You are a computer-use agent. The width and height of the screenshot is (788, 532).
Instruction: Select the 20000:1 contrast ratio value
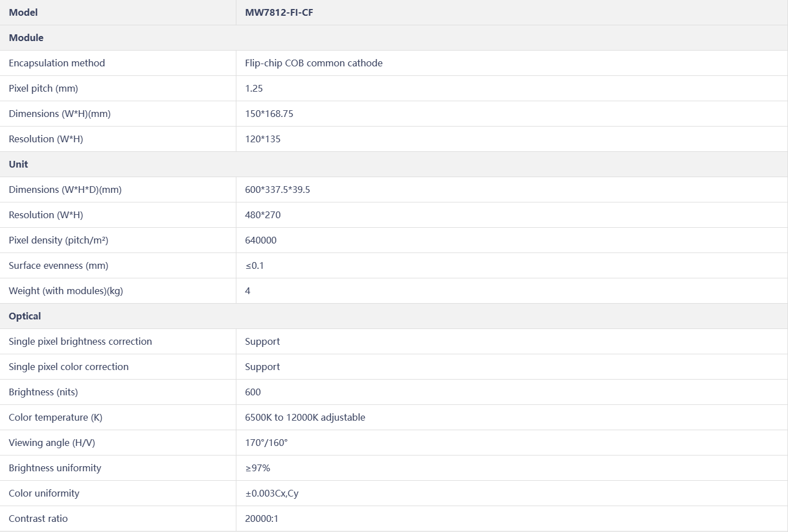(x=262, y=519)
